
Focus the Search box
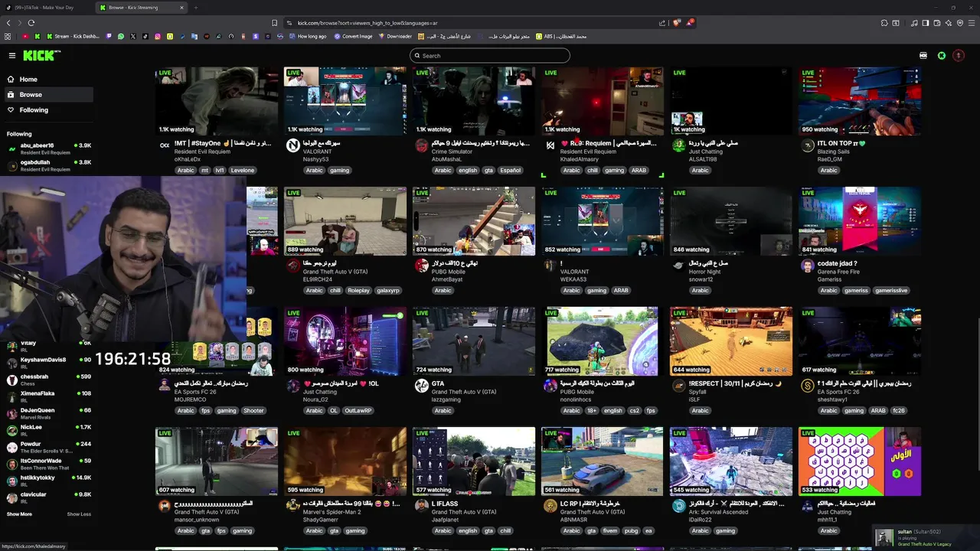pos(490,55)
